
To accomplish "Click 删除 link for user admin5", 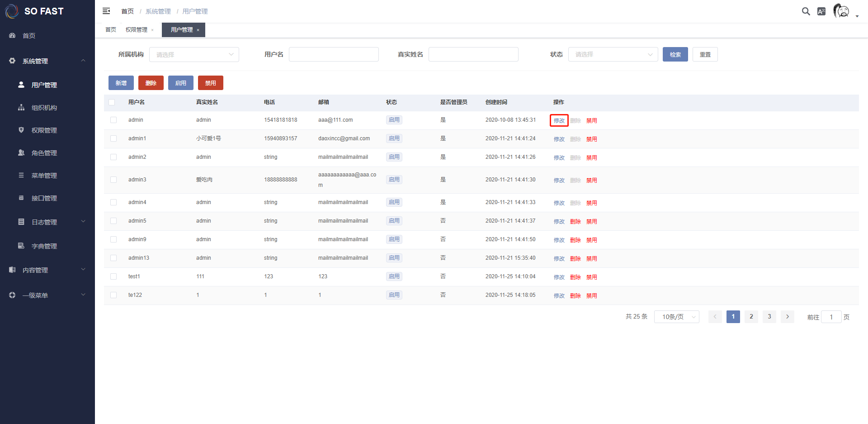I will [x=575, y=221].
